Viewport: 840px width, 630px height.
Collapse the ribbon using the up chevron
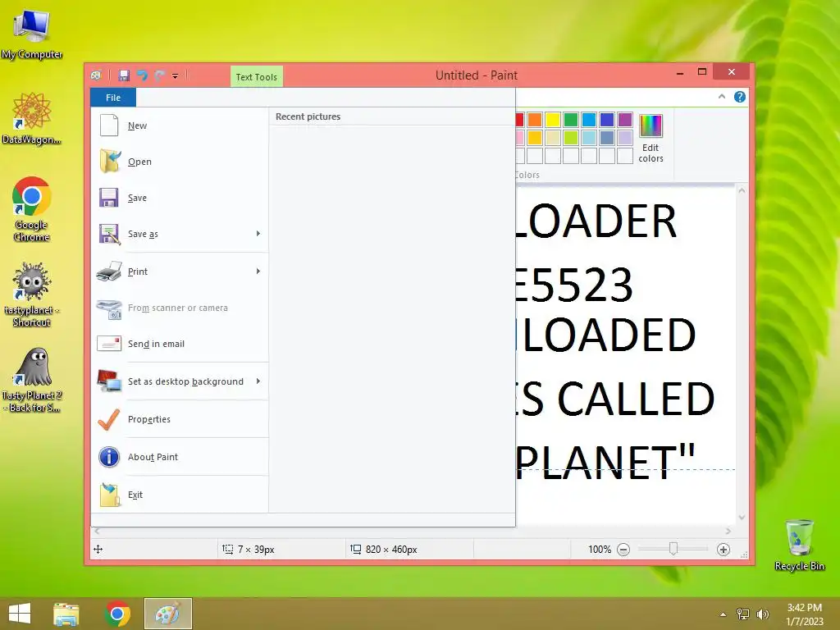pyautogui.click(x=722, y=97)
